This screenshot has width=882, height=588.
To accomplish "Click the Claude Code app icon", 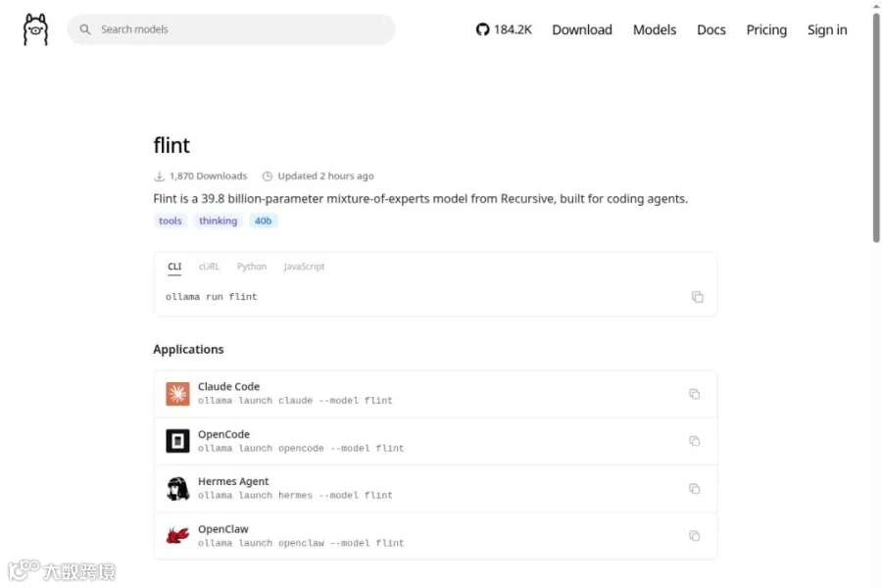I will [x=177, y=394].
